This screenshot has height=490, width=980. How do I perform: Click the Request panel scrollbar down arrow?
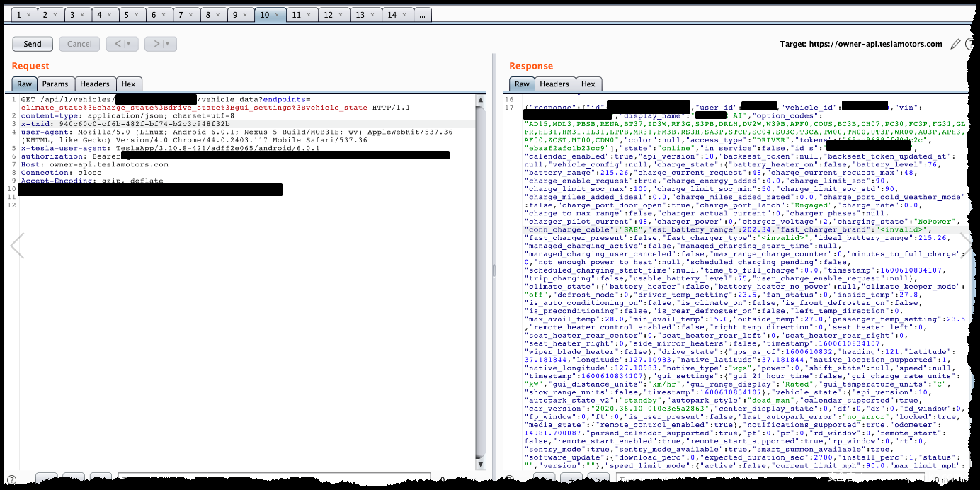point(481,464)
